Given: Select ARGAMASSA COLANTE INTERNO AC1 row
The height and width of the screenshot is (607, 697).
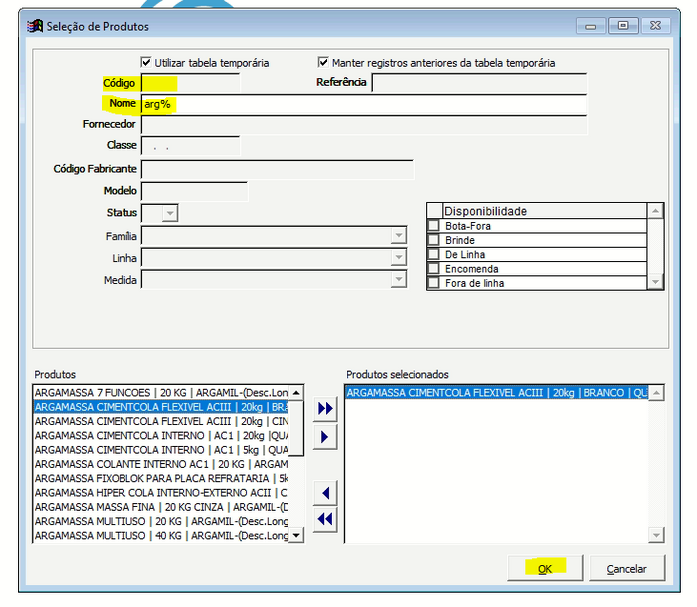Looking at the screenshot, I should tap(161, 464).
